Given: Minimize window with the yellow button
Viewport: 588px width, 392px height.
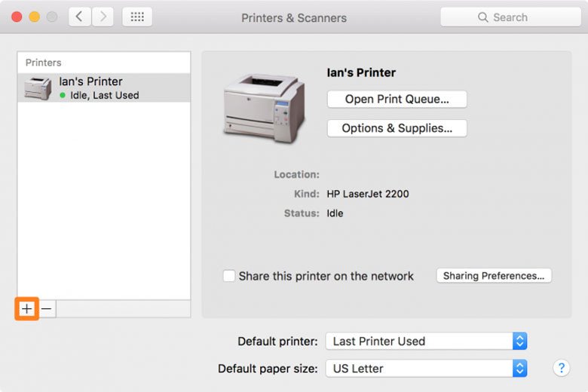Looking at the screenshot, I should coord(35,17).
